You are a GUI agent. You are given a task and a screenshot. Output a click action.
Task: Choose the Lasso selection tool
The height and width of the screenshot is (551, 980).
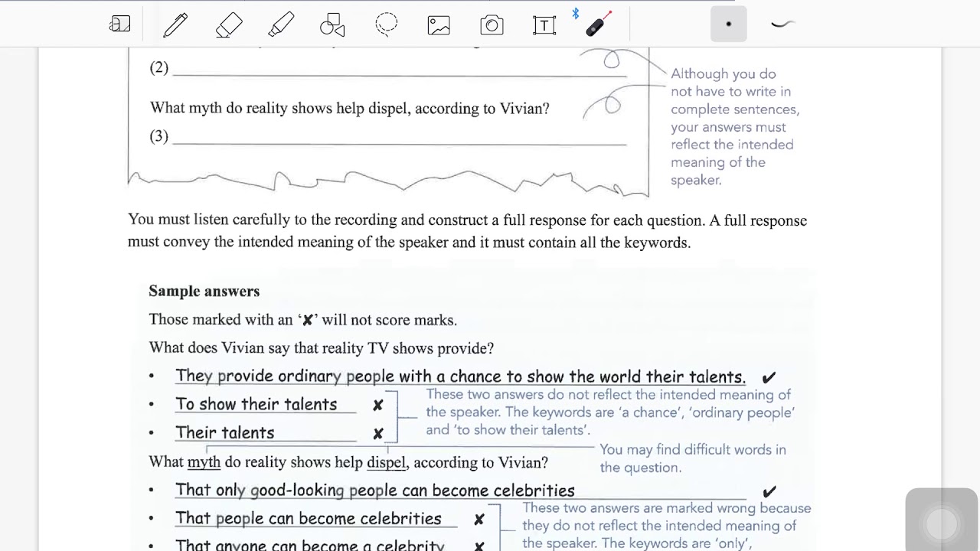tap(386, 24)
